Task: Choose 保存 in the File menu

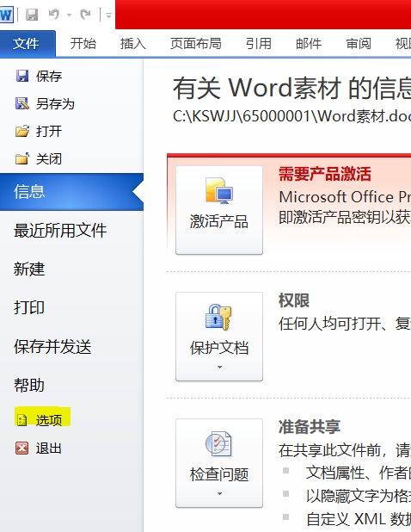Action: click(39, 76)
